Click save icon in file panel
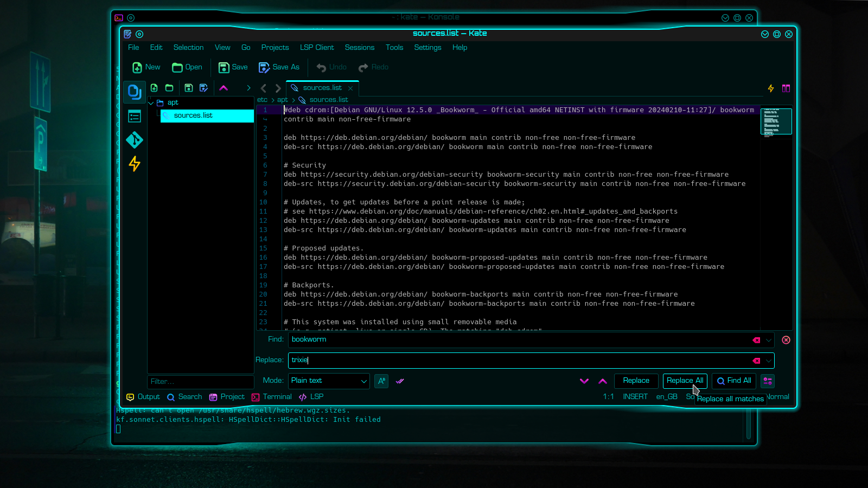The height and width of the screenshot is (488, 868). pos(188,88)
